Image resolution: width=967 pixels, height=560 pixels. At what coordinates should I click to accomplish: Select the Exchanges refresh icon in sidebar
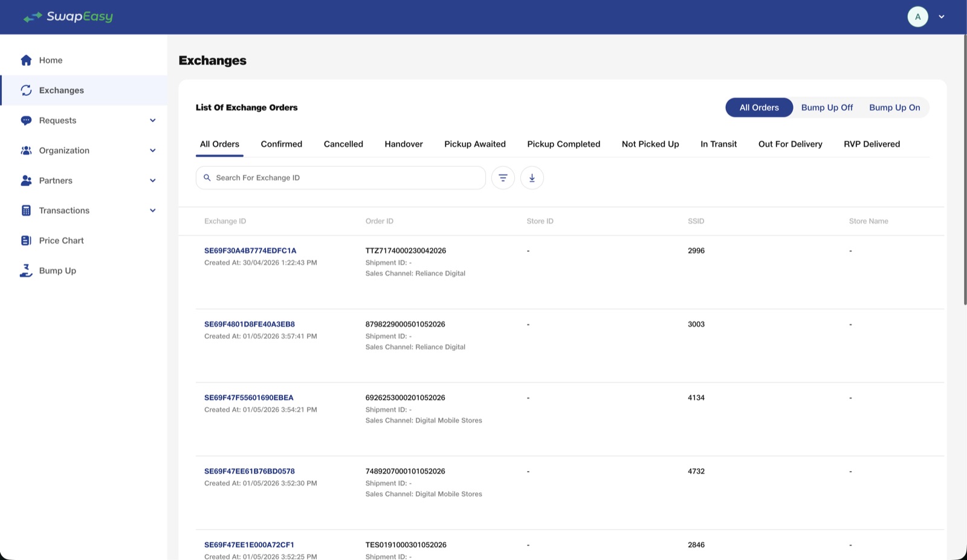[x=26, y=91]
